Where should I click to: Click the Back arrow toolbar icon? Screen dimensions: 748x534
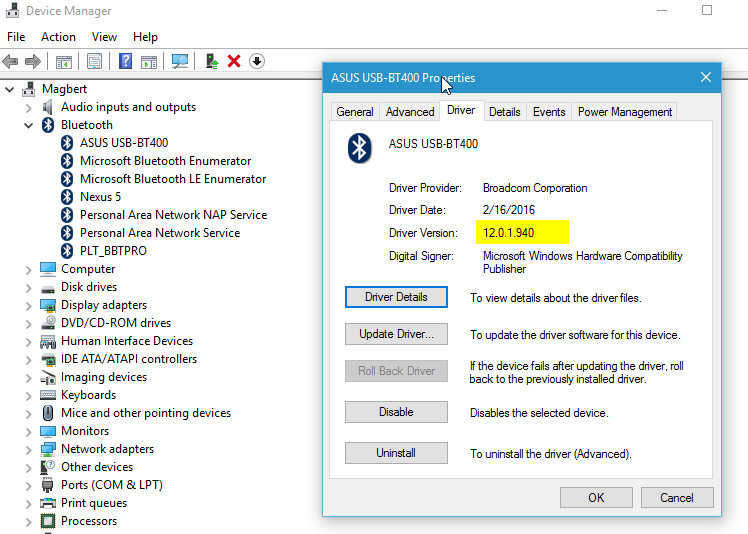click(10, 61)
